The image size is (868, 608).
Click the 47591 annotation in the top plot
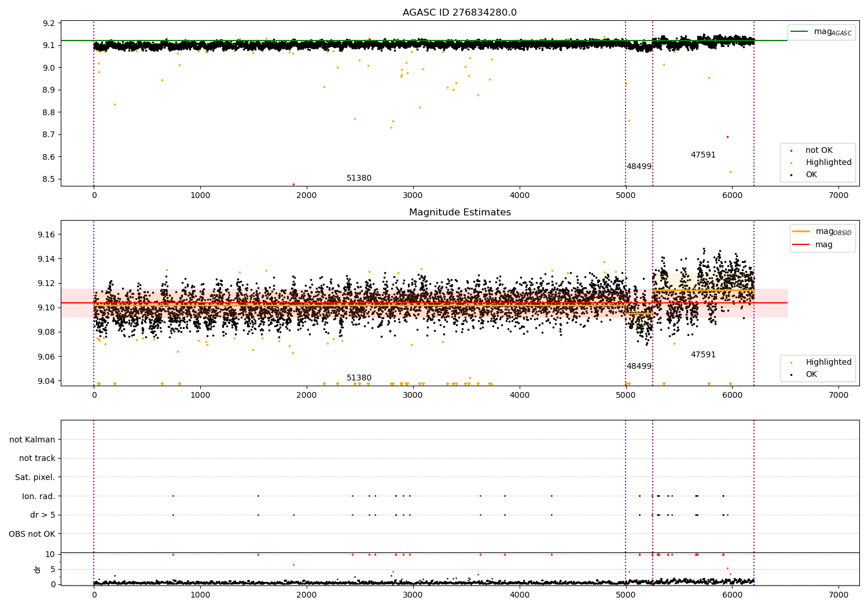click(x=703, y=155)
